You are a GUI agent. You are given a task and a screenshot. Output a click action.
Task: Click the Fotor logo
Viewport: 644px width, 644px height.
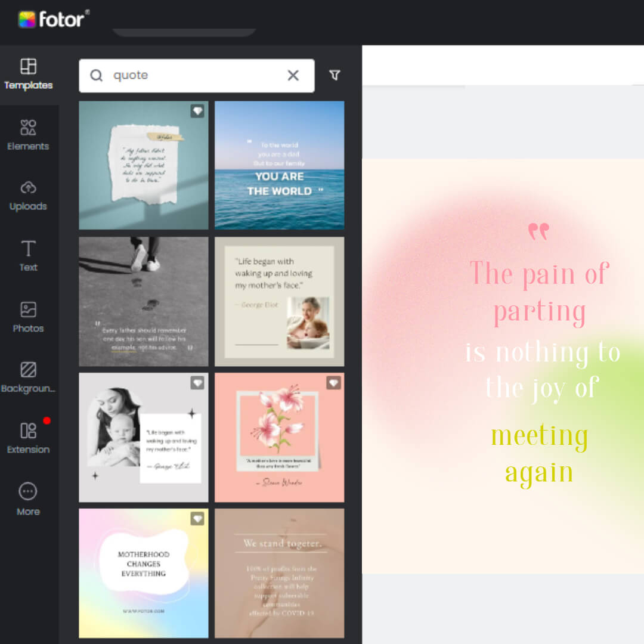(54, 19)
